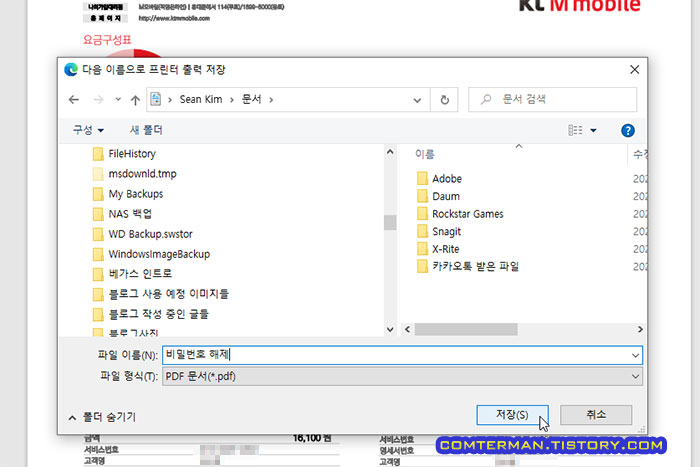Change the view layout icon
This screenshot has height=467, width=700.
click(x=575, y=130)
